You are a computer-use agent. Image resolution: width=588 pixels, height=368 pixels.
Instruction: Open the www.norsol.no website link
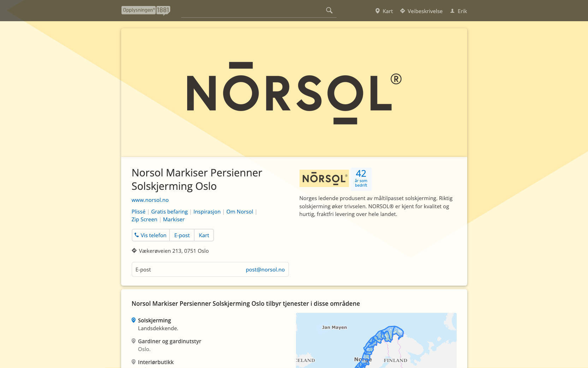(150, 200)
